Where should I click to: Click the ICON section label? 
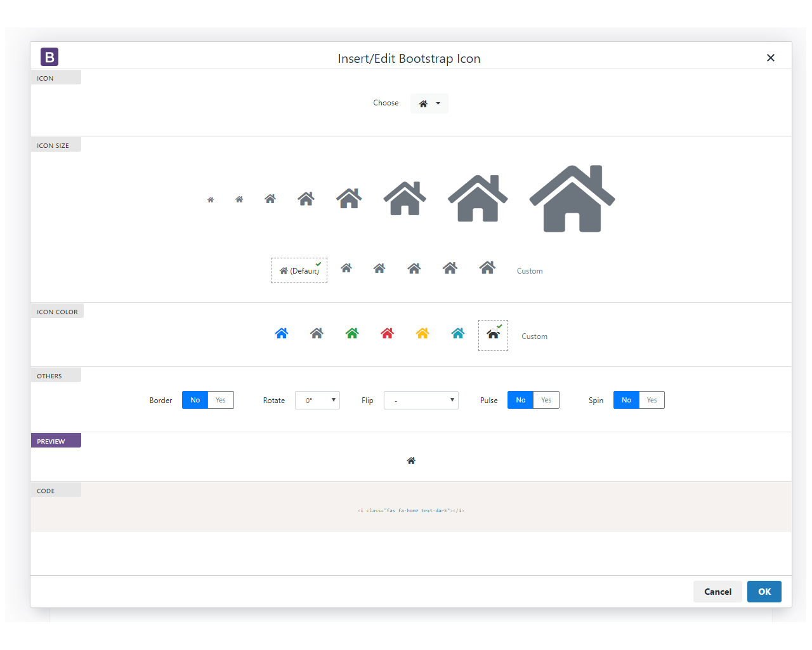coord(56,77)
